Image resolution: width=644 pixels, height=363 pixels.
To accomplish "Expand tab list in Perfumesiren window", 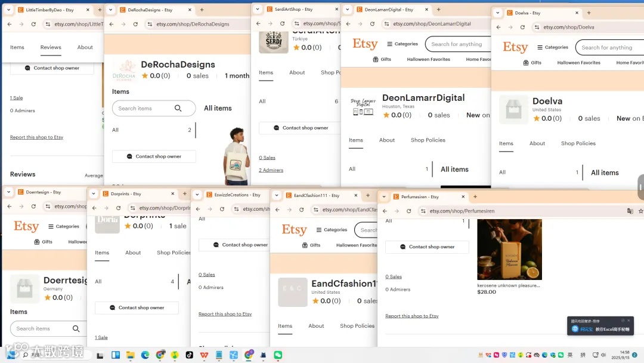I will pyautogui.click(x=384, y=197).
